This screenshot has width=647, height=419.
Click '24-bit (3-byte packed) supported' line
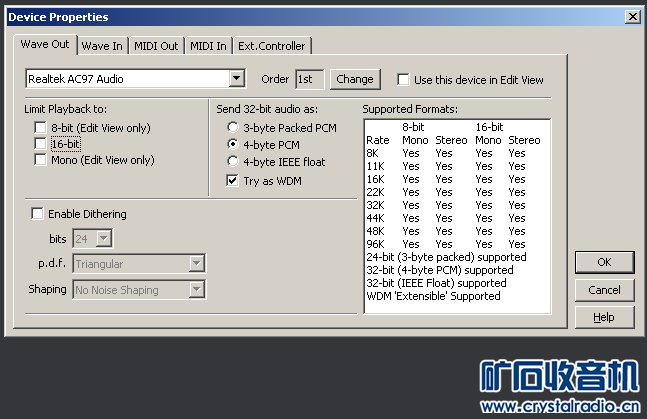[446, 257]
